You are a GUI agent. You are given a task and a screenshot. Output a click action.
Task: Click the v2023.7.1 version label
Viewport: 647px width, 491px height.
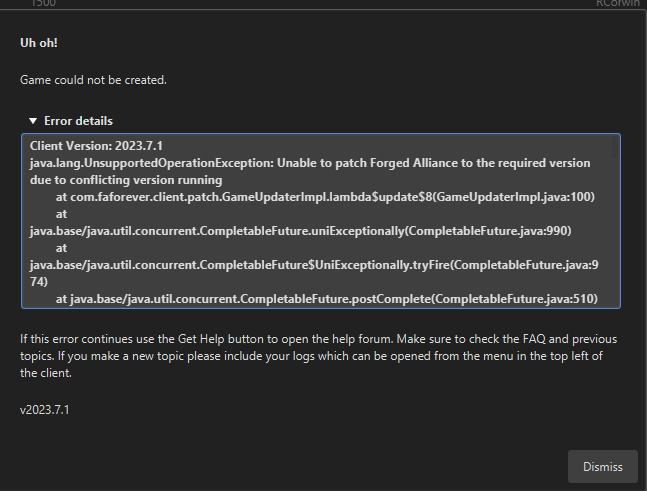[x=45, y=410]
